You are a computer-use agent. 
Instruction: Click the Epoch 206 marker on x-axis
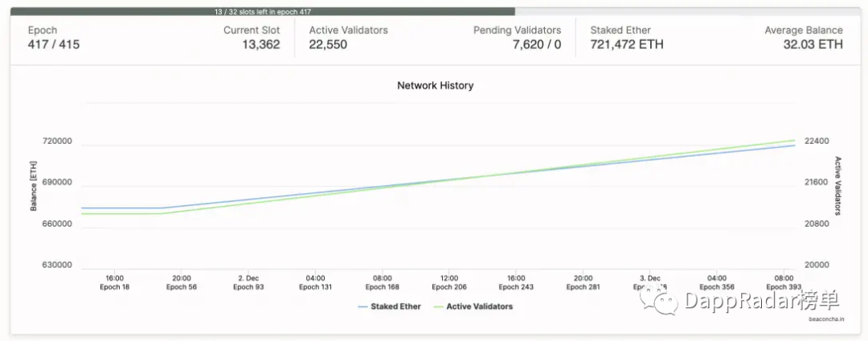[x=449, y=287]
